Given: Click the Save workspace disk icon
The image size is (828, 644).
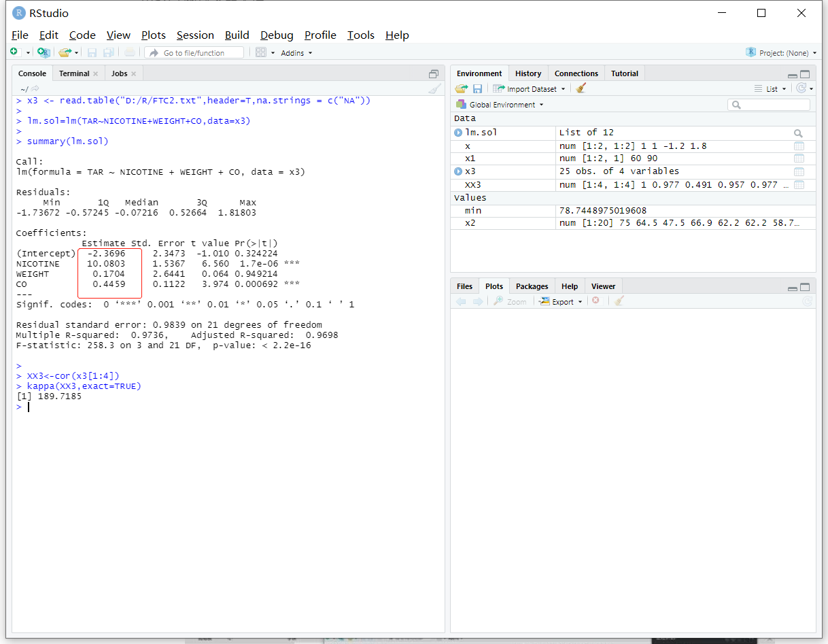Looking at the screenshot, I should coord(477,88).
